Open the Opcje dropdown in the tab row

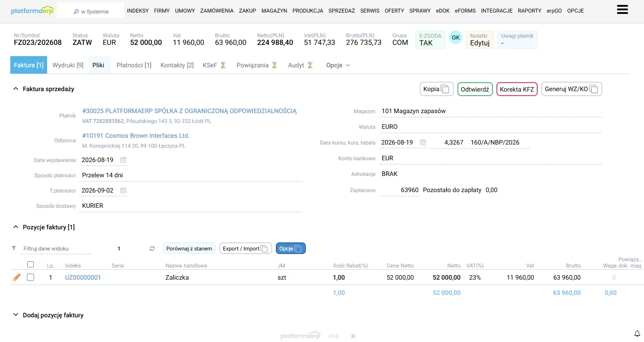[338, 65]
